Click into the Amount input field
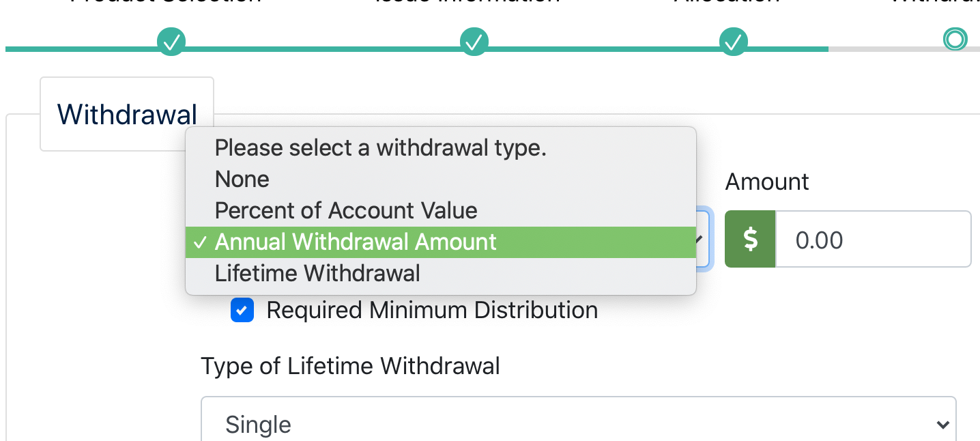Viewport: 980px width, 441px height. pos(873,239)
